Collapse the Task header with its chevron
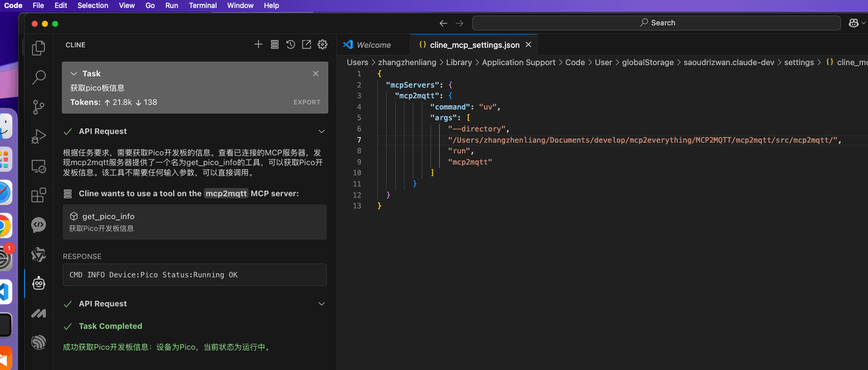This screenshot has height=370, width=868. [74, 74]
